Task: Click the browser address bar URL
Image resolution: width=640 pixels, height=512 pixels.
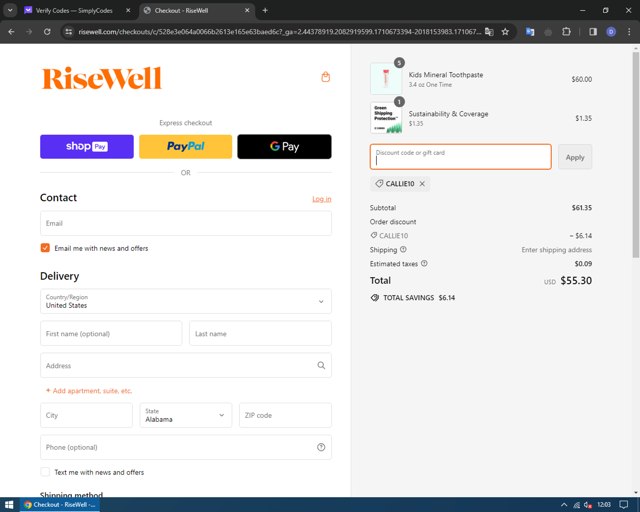Action: [x=280, y=31]
